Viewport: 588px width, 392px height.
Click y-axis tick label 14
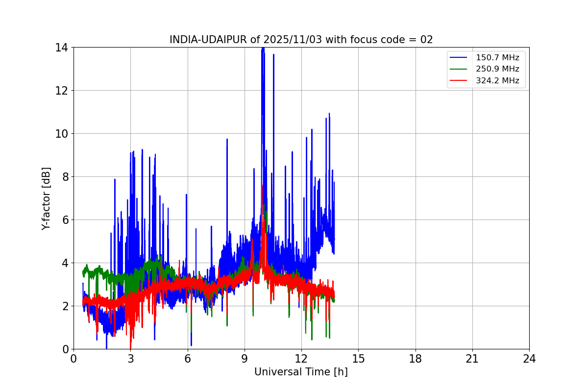(x=61, y=48)
